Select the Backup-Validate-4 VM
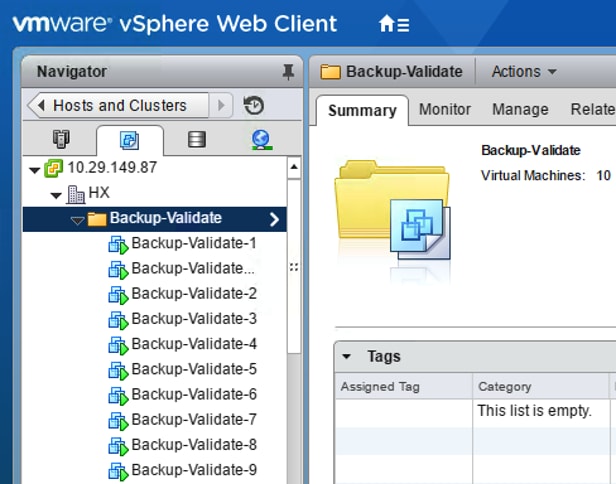 click(194, 344)
